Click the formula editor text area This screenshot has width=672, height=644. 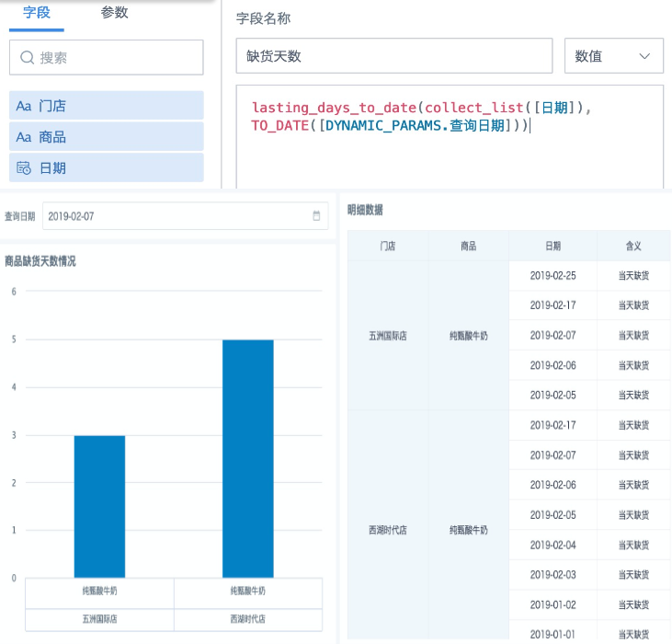tap(450, 136)
